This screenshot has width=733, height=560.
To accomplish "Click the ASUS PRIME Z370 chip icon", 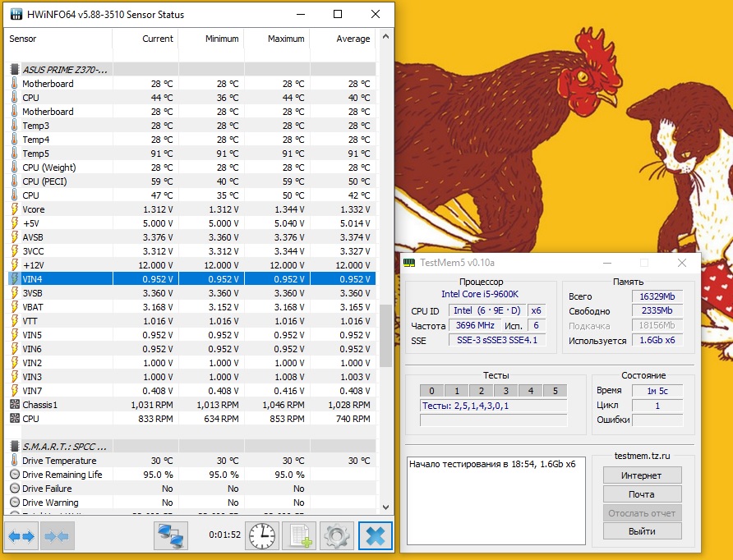I will [15, 70].
